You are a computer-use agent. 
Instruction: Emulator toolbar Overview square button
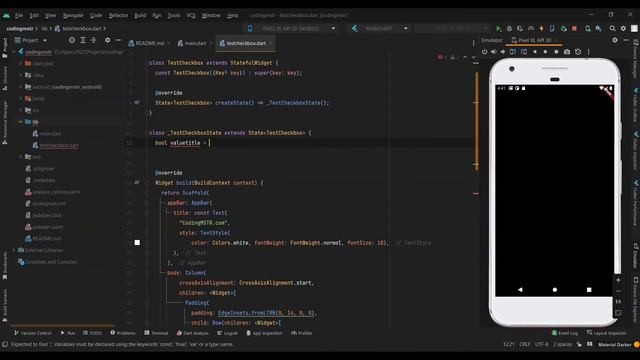556,52
